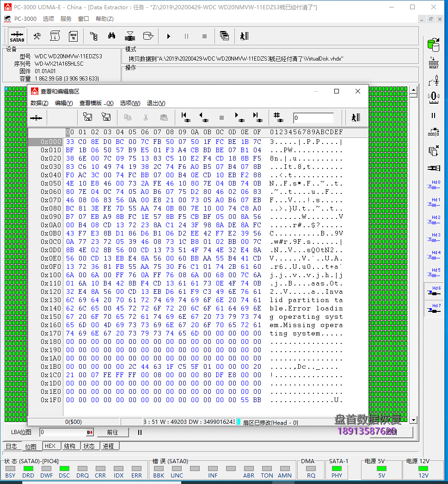
Task: Switch to the 结构 tab
Action: point(70,446)
